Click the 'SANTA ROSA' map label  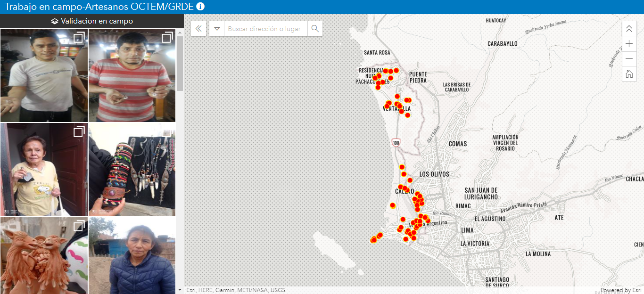[377, 52]
